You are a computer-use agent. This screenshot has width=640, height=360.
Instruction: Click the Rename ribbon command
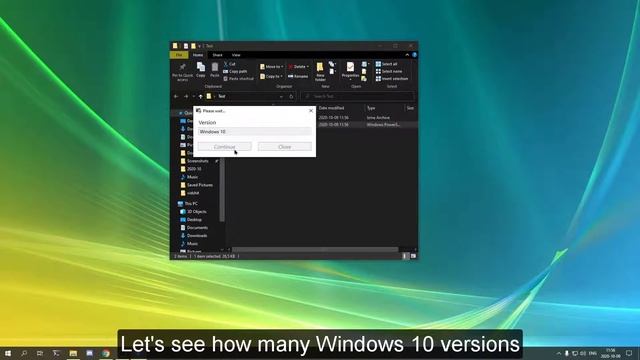click(298, 76)
